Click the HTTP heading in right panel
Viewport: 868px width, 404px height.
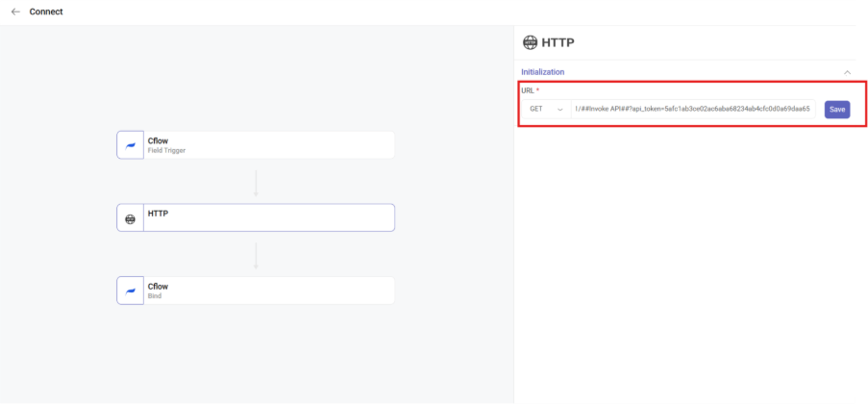click(x=558, y=42)
